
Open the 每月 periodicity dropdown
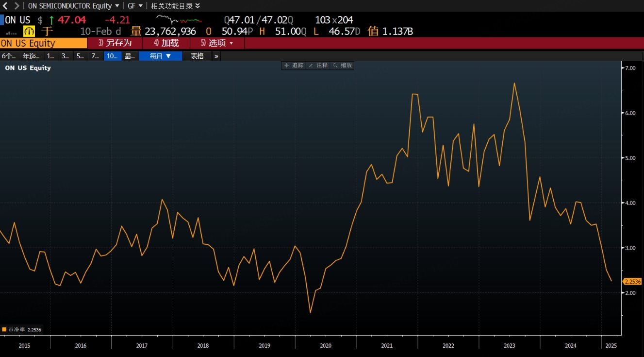click(161, 56)
